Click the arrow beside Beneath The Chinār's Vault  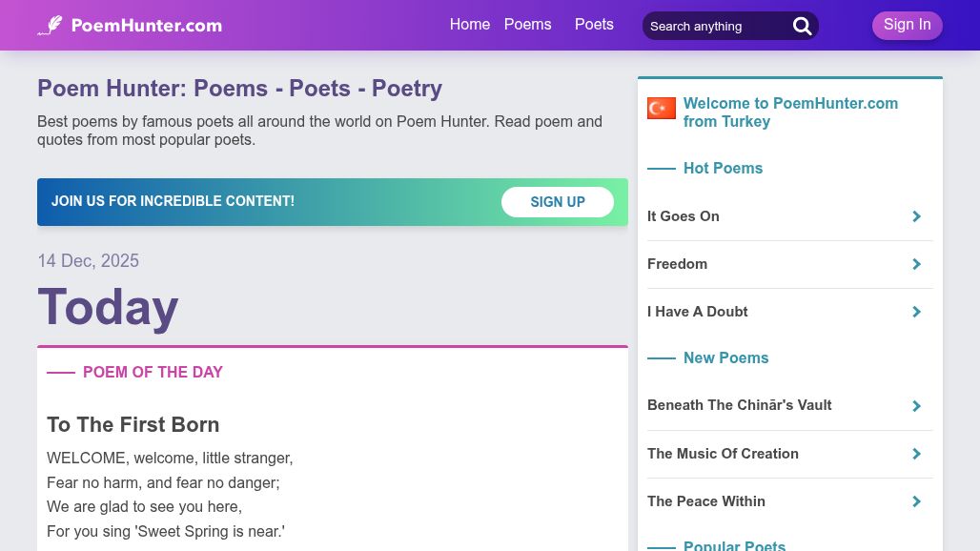pyautogui.click(x=916, y=406)
